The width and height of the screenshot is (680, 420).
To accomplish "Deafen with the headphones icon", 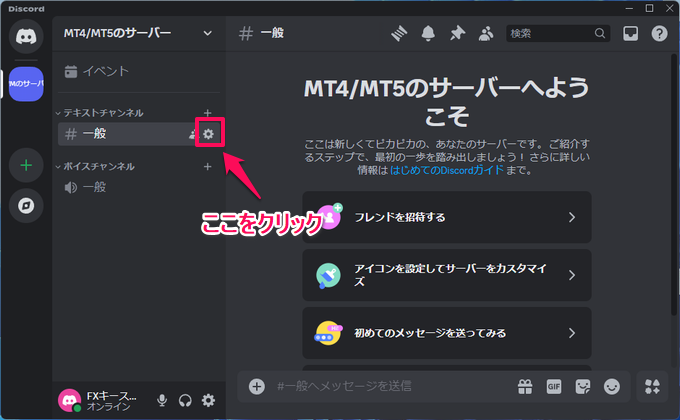I will click(185, 400).
